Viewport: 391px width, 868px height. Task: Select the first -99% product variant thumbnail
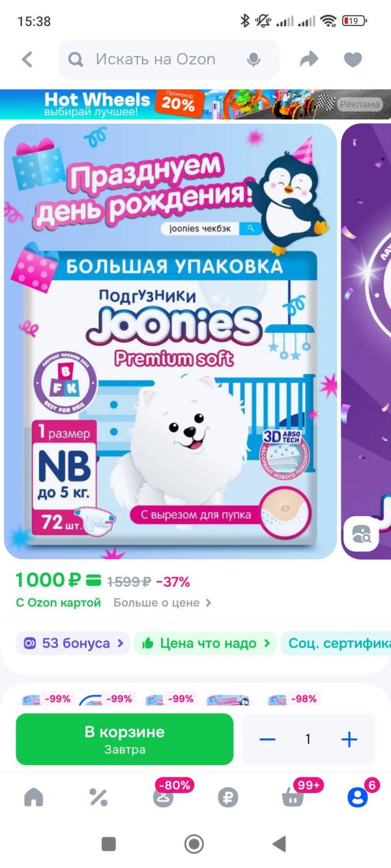coord(46,699)
